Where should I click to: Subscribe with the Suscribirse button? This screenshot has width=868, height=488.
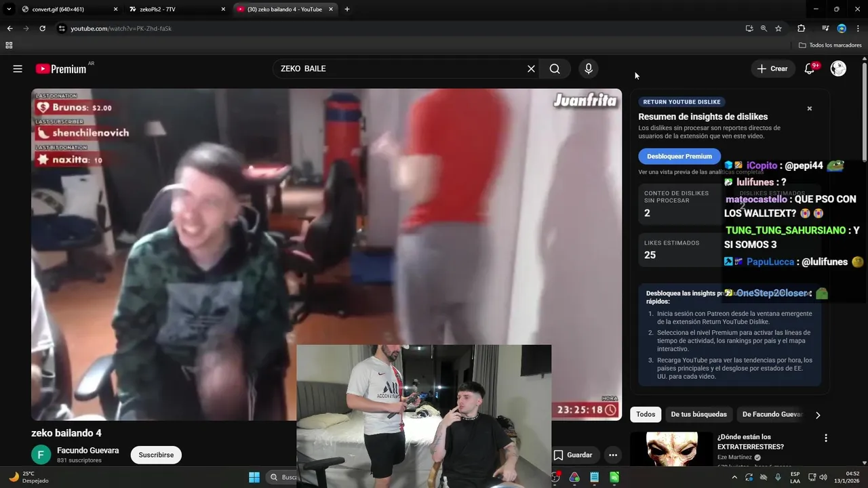tap(156, 455)
